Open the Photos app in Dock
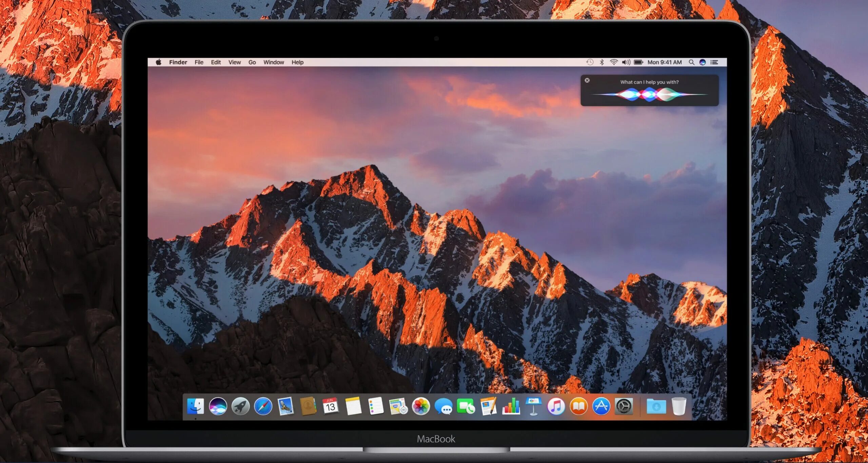The height and width of the screenshot is (463, 868). [x=421, y=406]
